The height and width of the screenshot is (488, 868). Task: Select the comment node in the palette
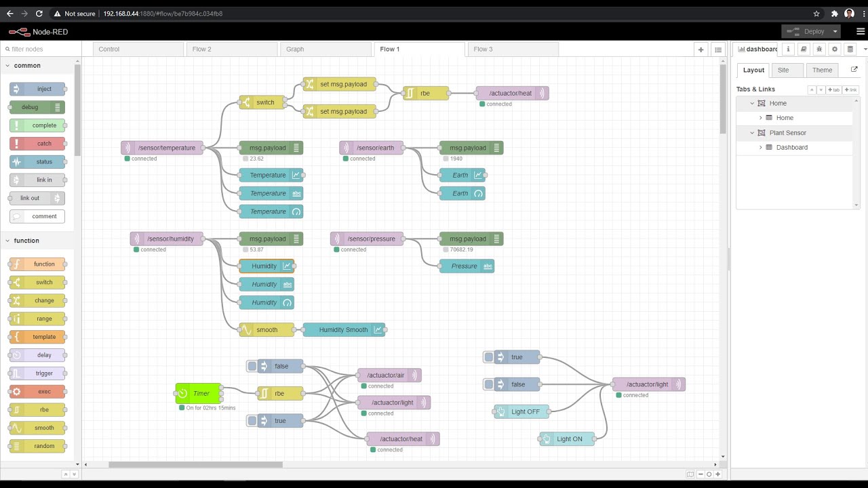point(37,216)
